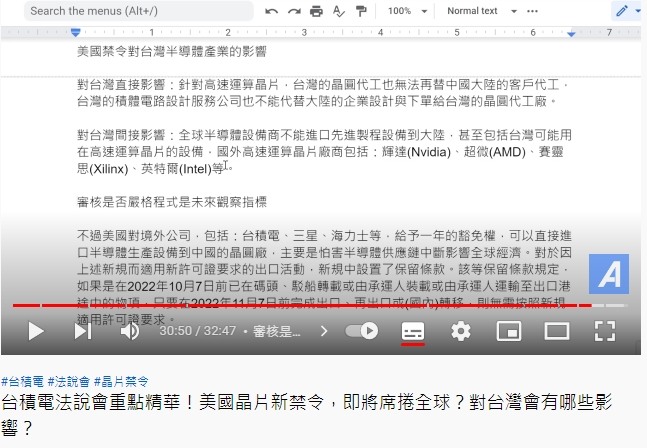Enter fullscreen mode
Image resolution: width=647 pixels, height=448 pixels.
[604, 331]
